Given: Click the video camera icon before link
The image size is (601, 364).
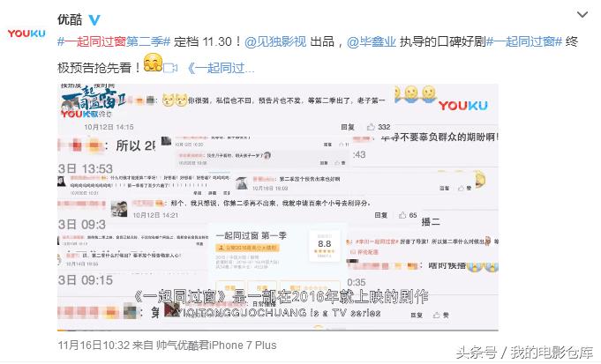Looking at the screenshot, I should [x=170, y=68].
